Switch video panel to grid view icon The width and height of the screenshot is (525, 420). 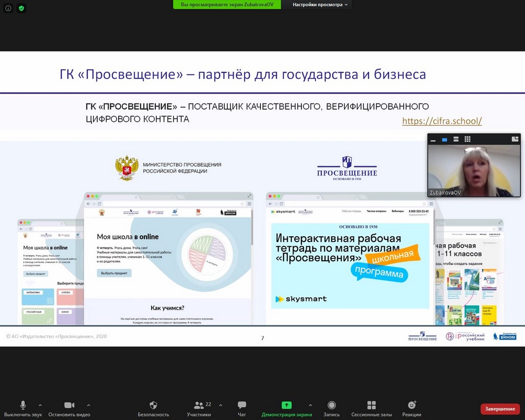(x=467, y=139)
